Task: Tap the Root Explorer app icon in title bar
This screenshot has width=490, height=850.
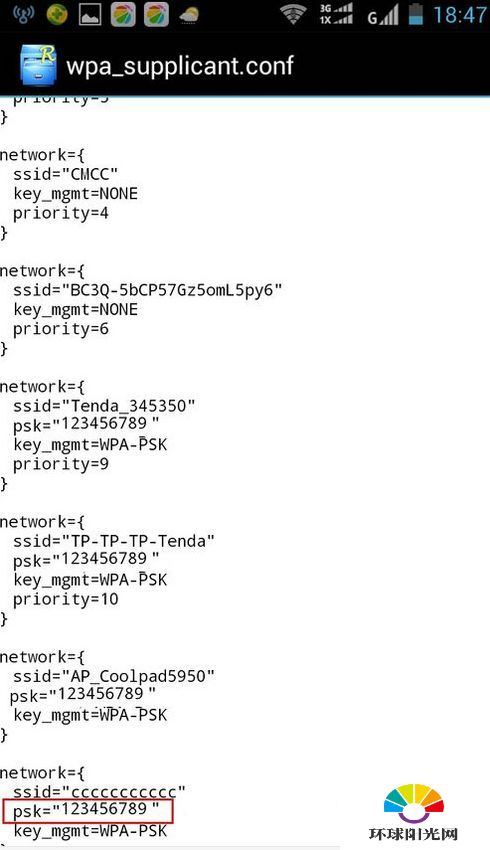Action: coord(38,65)
